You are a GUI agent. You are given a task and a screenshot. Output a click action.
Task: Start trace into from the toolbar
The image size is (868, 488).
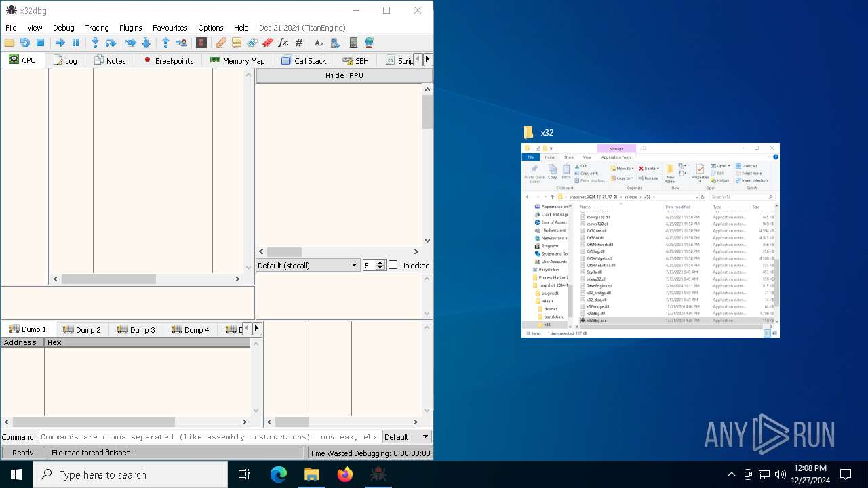tap(131, 43)
